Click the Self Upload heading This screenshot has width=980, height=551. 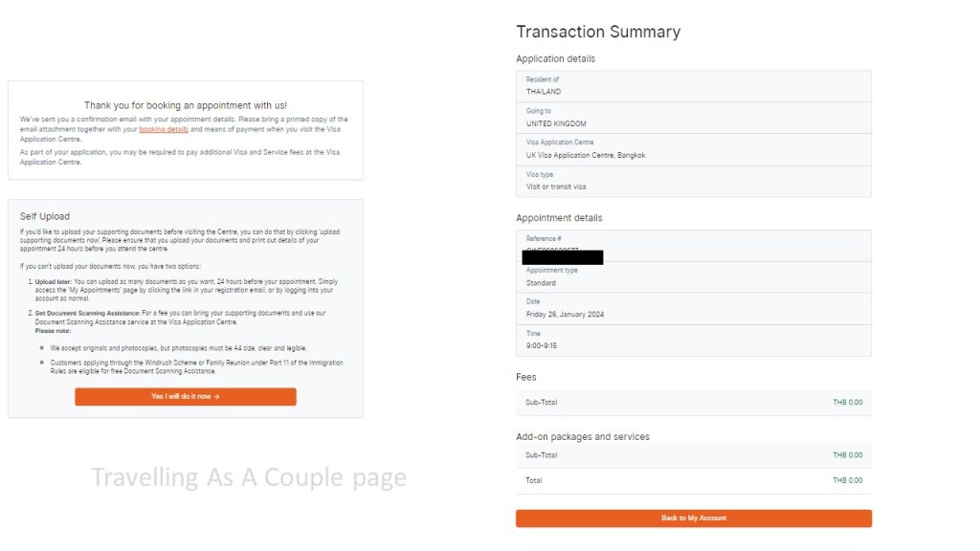(x=45, y=216)
